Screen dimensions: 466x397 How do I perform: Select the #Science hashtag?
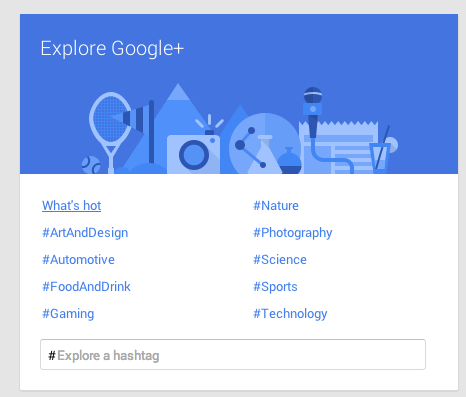click(x=280, y=260)
